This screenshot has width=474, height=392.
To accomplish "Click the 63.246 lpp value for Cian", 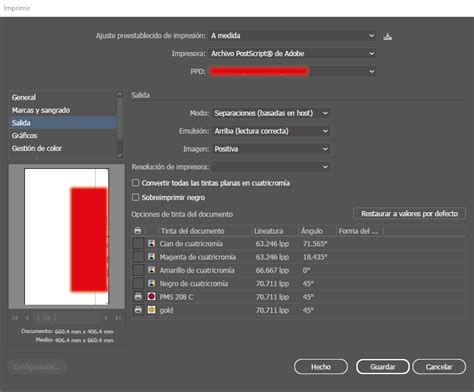I will click(x=272, y=244).
